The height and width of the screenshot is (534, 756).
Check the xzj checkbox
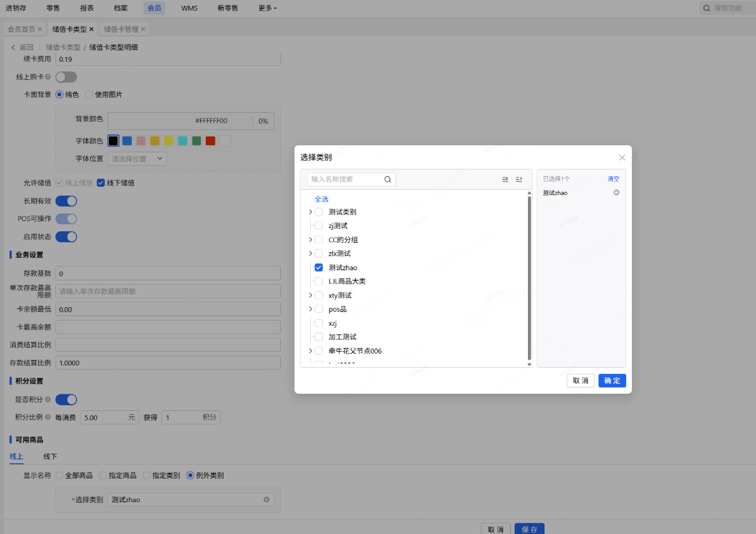point(318,323)
